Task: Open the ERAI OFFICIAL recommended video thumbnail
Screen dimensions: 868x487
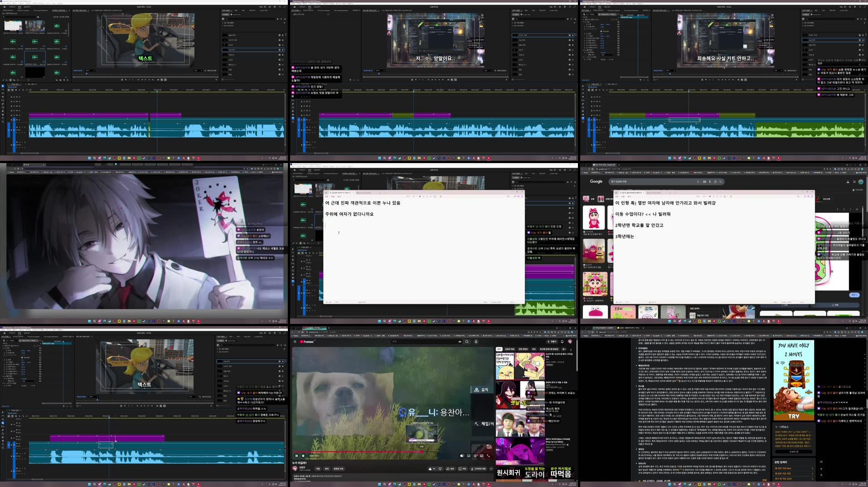Action: tap(520, 451)
